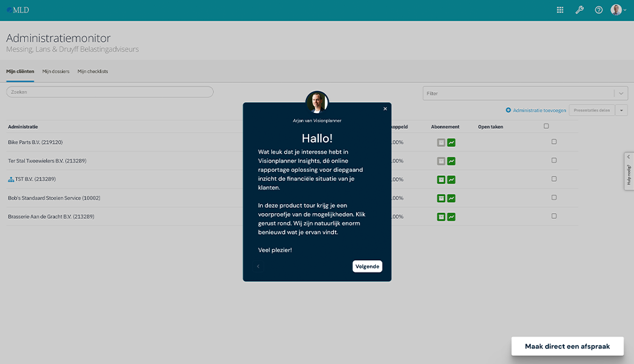Click the MLD logo
Screen dimensions: 634x364
(18, 10)
